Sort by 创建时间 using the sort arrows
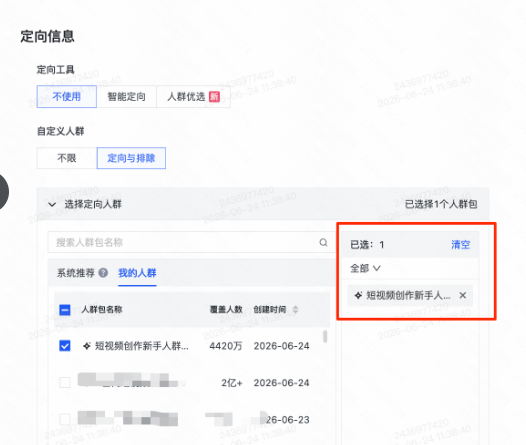The height and width of the screenshot is (445, 526). [x=295, y=310]
